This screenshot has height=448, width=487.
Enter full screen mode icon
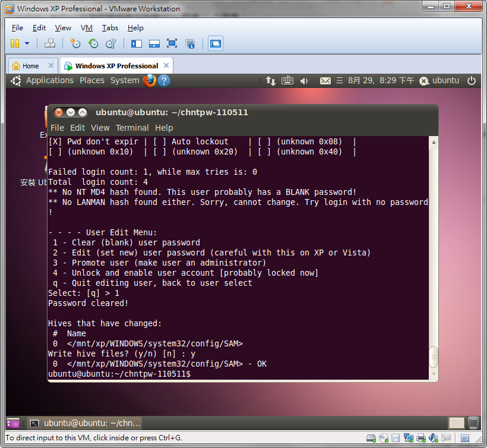click(x=172, y=43)
